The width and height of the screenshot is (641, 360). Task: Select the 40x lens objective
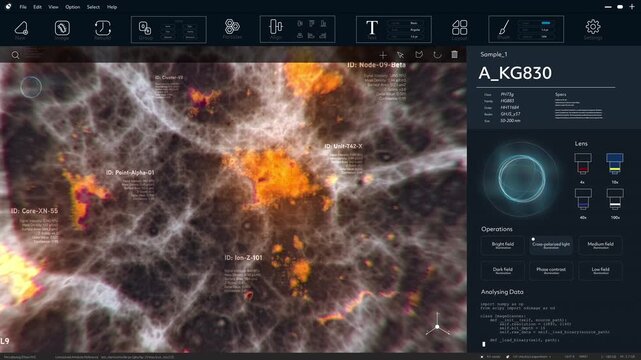tap(583, 199)
